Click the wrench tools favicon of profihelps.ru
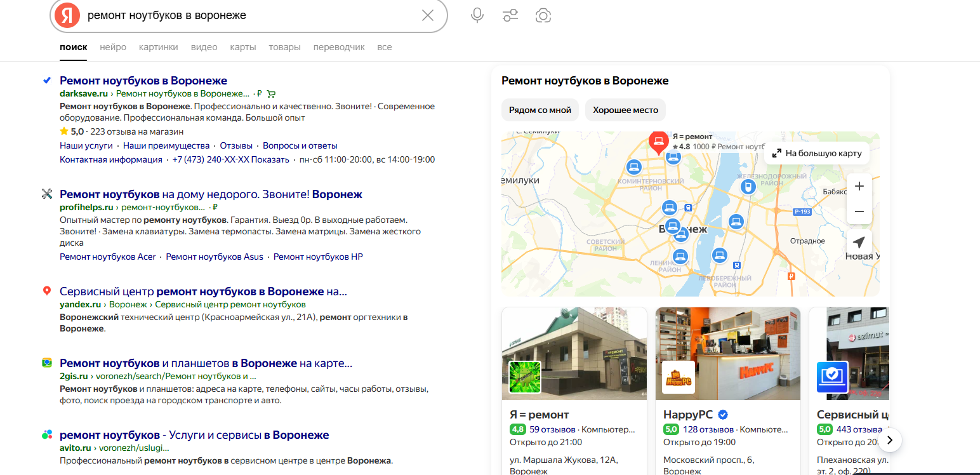The height and width of the screenshot is (475, 980). point(46,194)
